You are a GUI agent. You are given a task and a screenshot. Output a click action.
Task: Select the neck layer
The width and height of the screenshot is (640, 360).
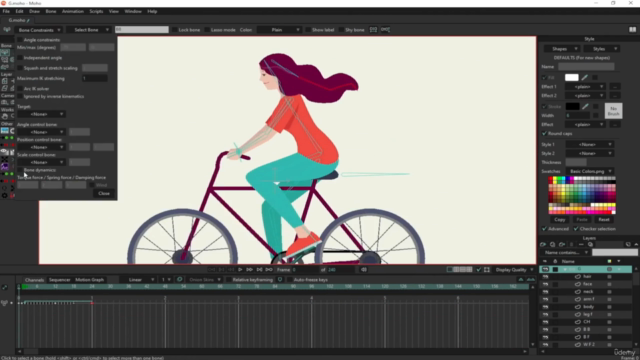pyautogui.click(x=589, y=292)
